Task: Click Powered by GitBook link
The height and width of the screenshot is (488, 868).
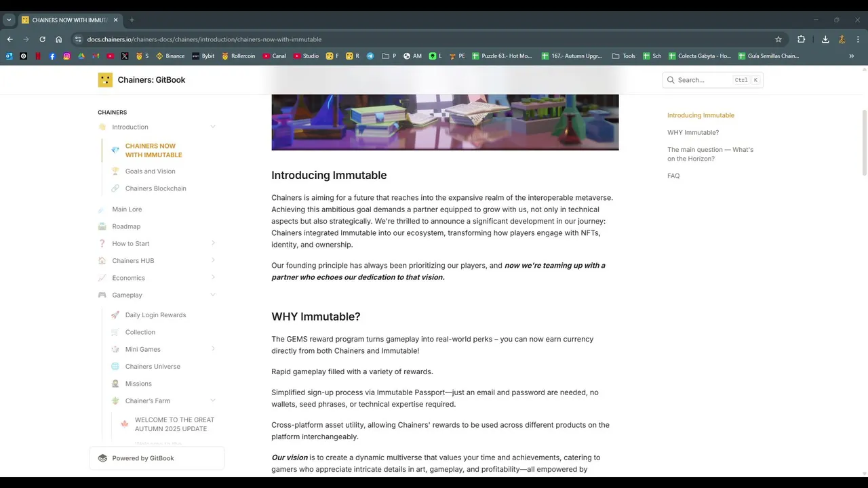Action: click(157, 458)
